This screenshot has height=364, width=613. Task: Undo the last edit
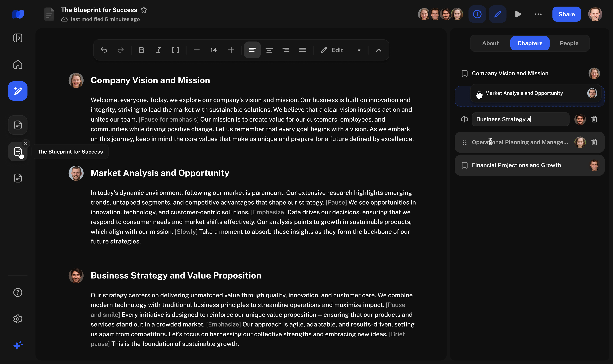(x=104, y=50)
